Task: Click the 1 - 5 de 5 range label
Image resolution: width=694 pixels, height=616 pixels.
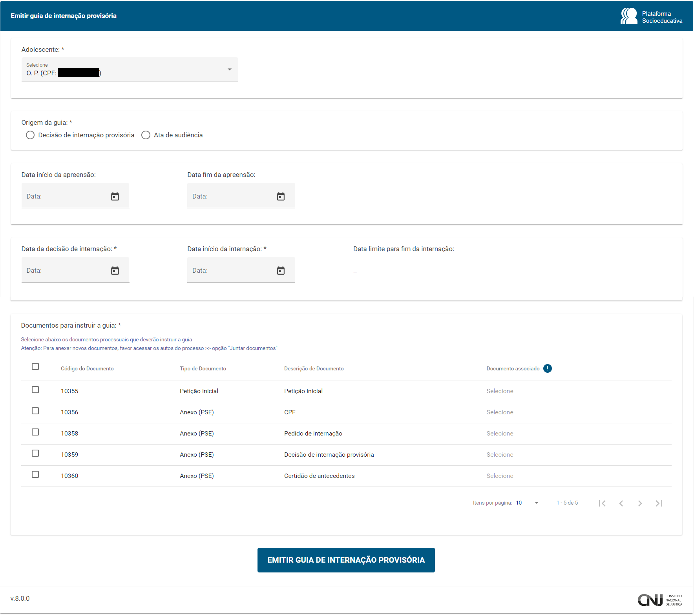Action: 567,503
